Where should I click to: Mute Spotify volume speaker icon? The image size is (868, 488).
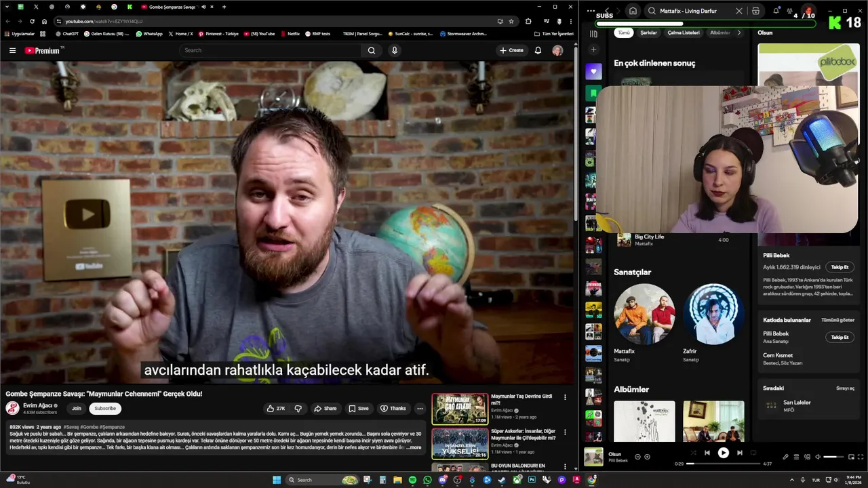(x=818, y=457)
